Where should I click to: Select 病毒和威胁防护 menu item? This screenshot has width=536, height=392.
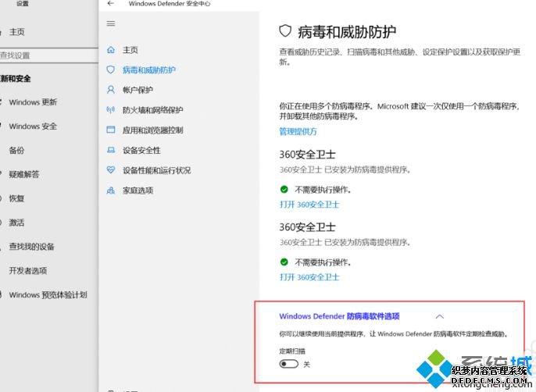[149, 70]
